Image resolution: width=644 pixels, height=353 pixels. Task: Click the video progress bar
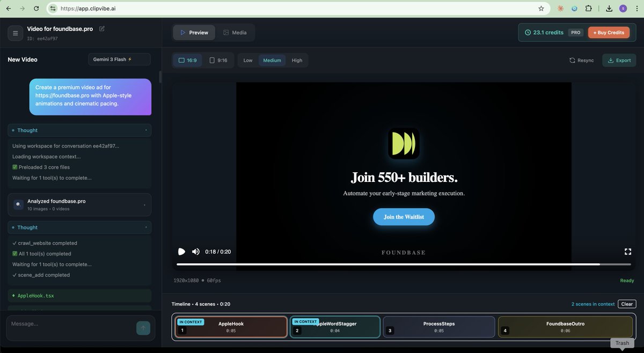[x=404, y=264]
